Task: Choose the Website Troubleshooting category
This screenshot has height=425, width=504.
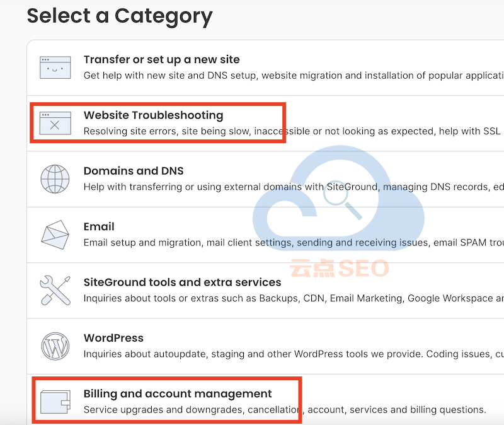Action: tap(153, 115)
